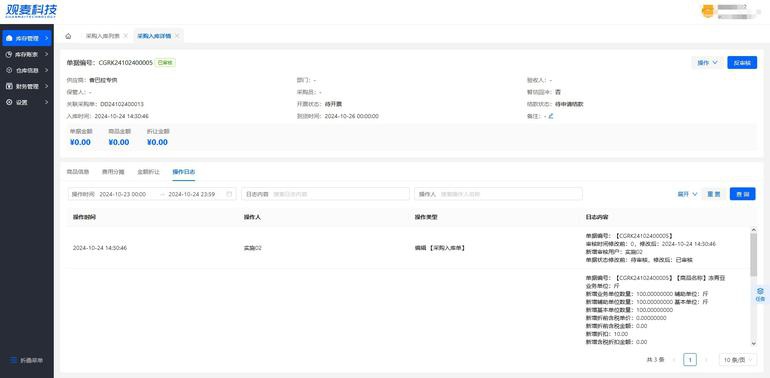Image resolution: width=770 pixels, height=378 pixels.
Task: Close the 采购入库列表 tab
Action: (126, 36)
